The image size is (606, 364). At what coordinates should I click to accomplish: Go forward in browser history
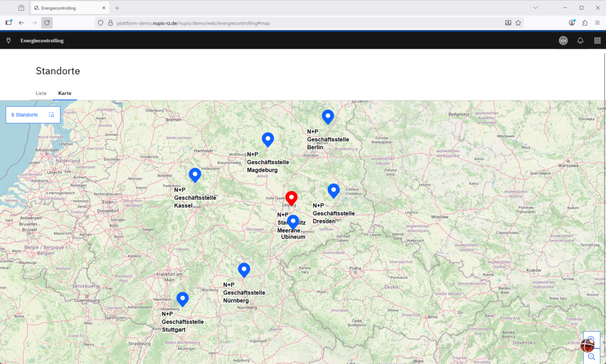coord(34,23)
